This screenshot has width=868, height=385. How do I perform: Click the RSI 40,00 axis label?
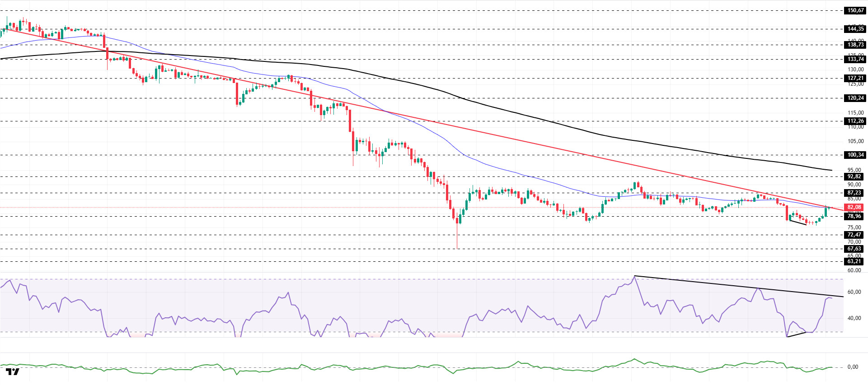click(x=854, y=318)
